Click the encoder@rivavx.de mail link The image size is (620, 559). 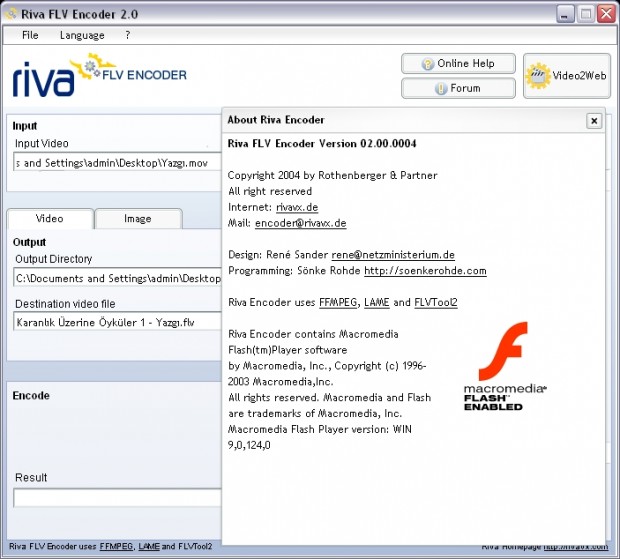click(x=301, y=223)
